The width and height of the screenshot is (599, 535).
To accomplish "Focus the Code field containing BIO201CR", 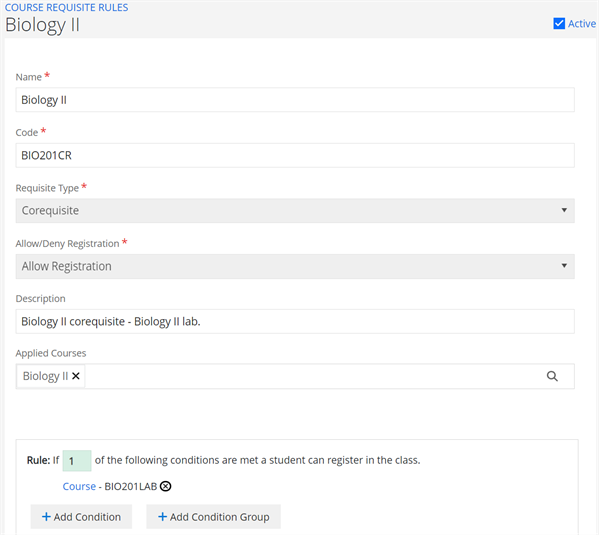I will point(295,155).
